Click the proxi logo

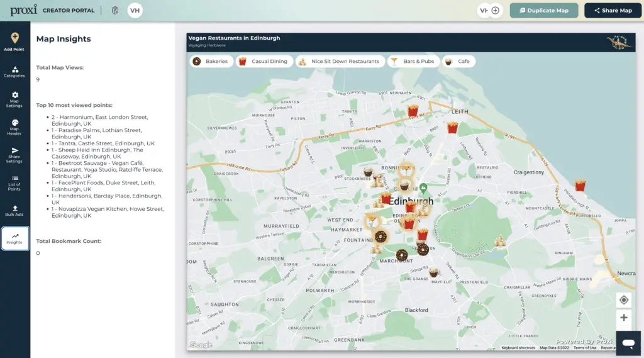23,10
